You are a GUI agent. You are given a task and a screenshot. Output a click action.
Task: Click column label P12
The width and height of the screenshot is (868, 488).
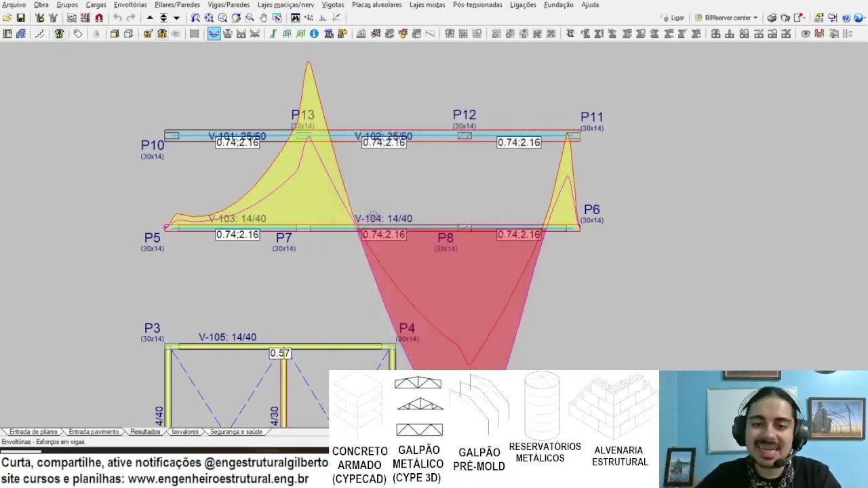pos(465,115)
